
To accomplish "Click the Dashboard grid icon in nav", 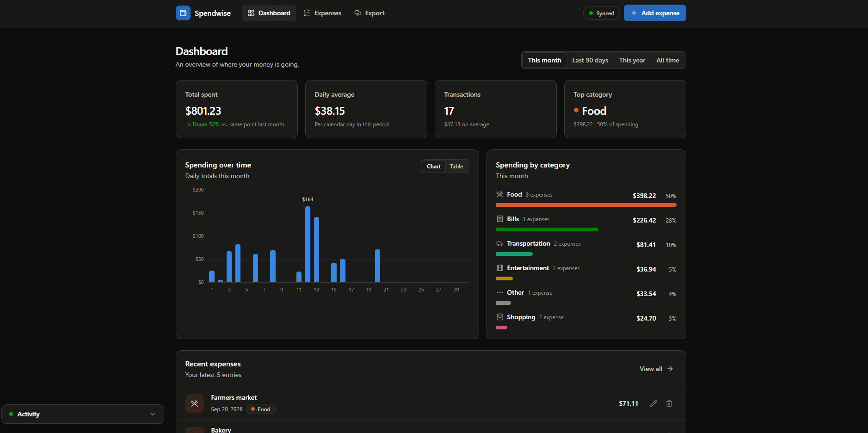I will (x=251, y=13).
